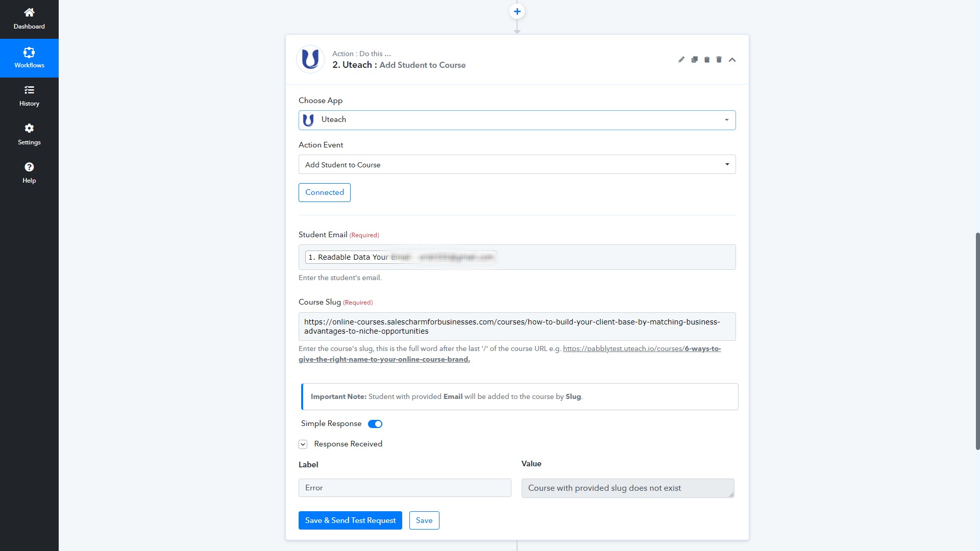Click the Uteach logo in the action header
The height and width of the screenshot is (551, 980).
coord(310,59)
